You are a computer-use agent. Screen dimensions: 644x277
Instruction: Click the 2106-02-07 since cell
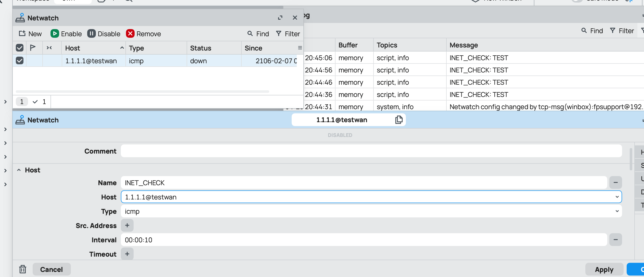point(269,61)
